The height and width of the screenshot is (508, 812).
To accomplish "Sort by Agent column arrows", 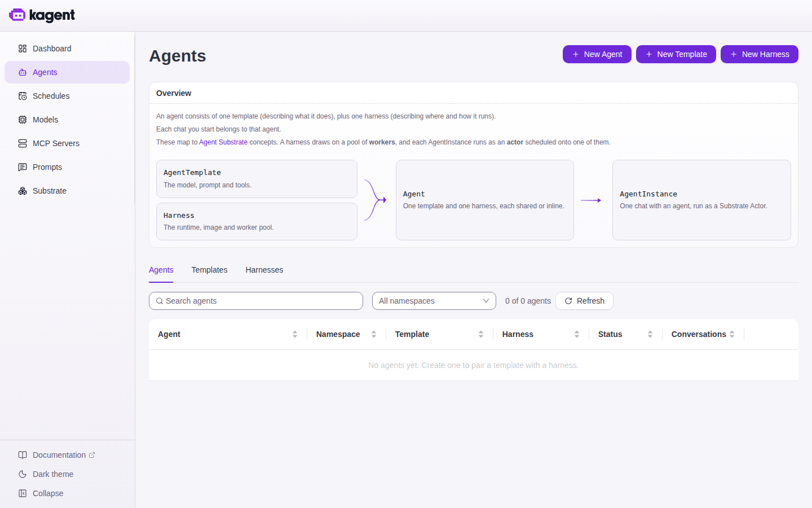I will [295, 334].
